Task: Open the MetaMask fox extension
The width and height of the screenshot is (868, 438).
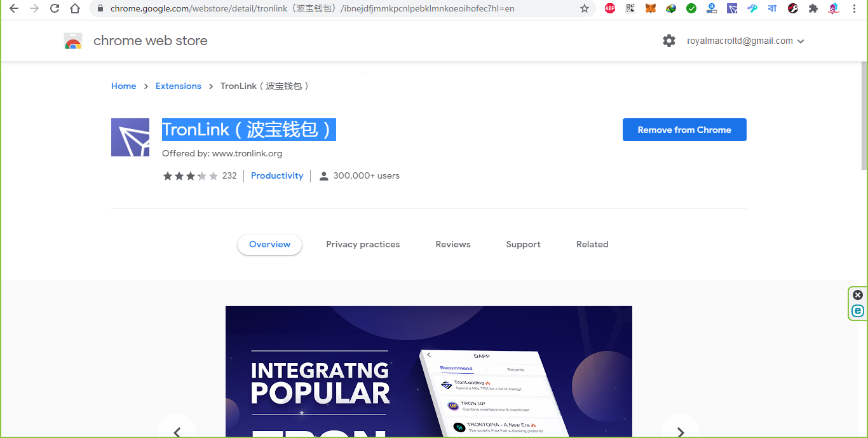Action: pos(651,8)
